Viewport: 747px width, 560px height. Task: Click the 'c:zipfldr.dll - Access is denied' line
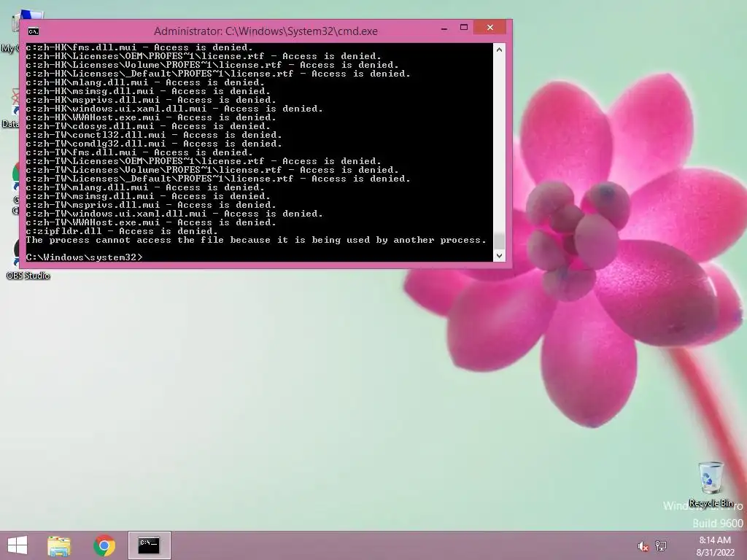(x=122, y=231)
